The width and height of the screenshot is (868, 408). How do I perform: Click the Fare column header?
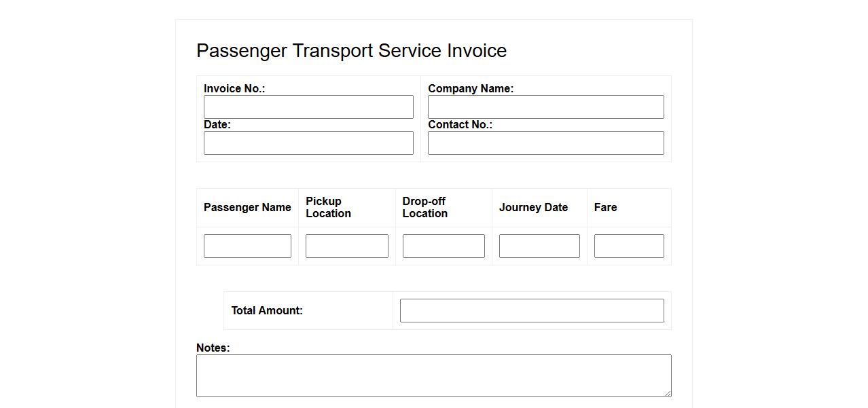click(605, 208)
